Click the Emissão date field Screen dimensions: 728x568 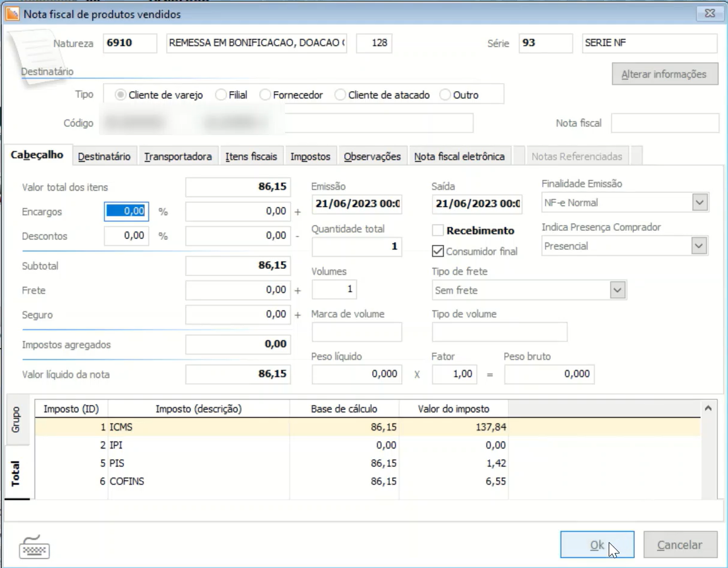357,203
